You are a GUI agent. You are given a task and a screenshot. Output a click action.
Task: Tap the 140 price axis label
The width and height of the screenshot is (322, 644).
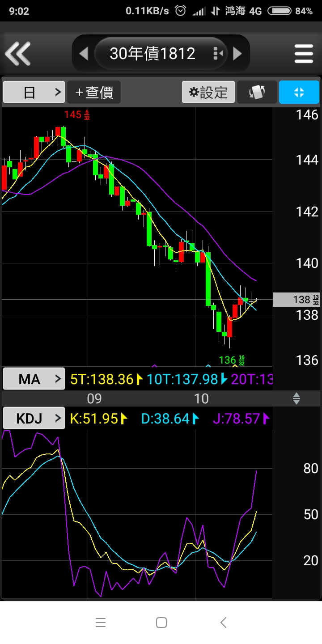click(x=307, y=263)
